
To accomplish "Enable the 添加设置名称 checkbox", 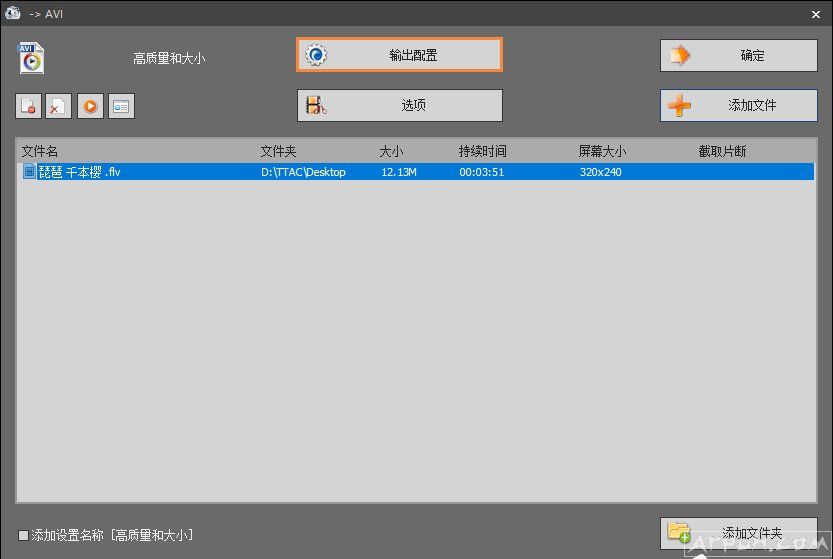I will (x=23, y=535).
